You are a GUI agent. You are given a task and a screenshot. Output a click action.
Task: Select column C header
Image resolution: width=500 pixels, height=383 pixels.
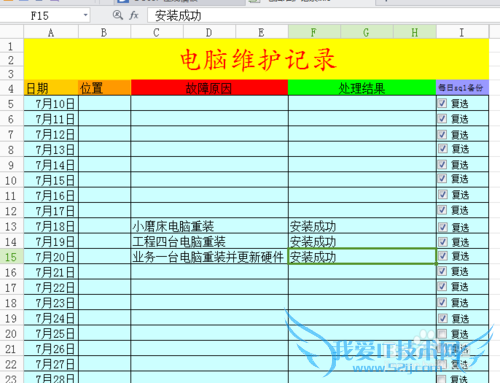(x=157, y=32)
